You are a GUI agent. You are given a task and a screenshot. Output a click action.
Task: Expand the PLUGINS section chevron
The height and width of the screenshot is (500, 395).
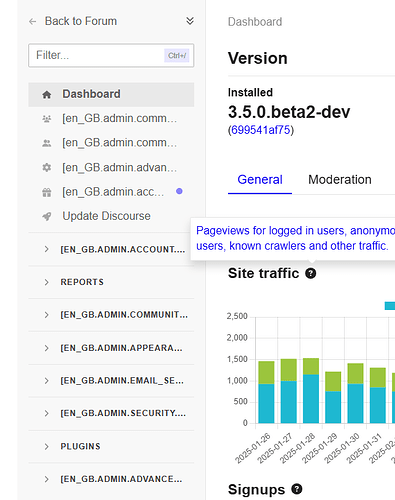46,447
